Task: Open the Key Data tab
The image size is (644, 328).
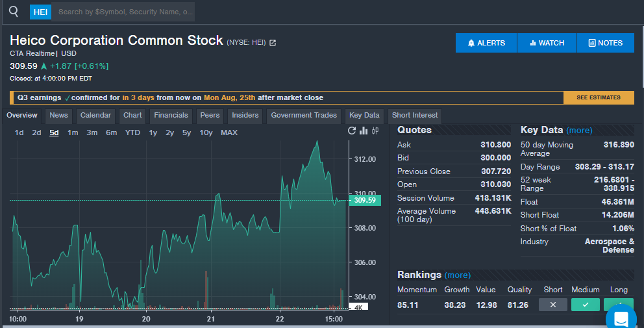Action: point(364,116)
